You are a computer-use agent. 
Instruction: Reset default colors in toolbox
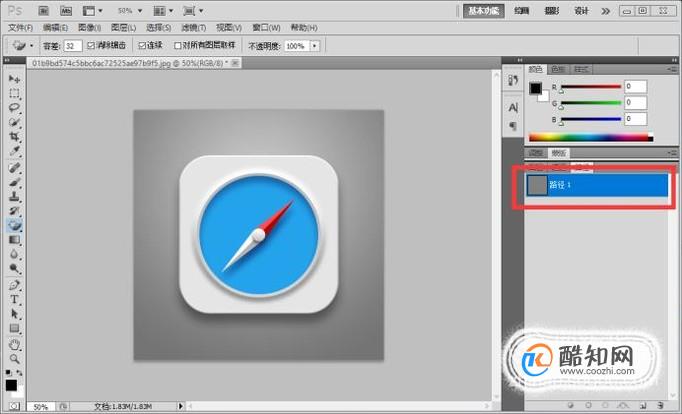(x=8, y=373)
